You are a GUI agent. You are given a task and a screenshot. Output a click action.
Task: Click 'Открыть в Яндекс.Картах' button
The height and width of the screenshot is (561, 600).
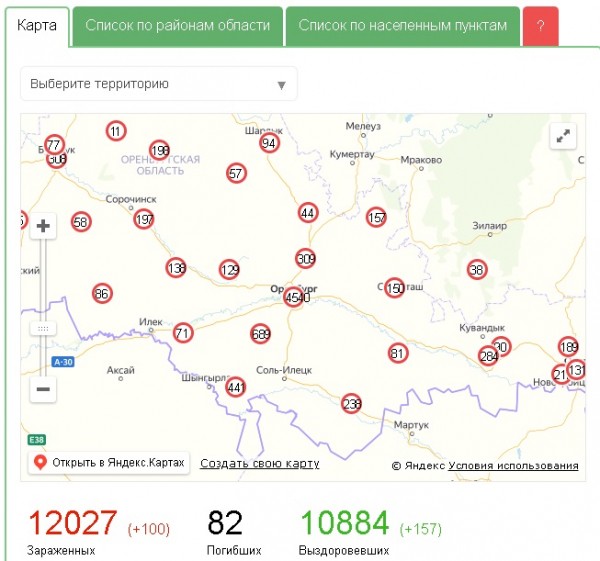[x=108, y=463]
